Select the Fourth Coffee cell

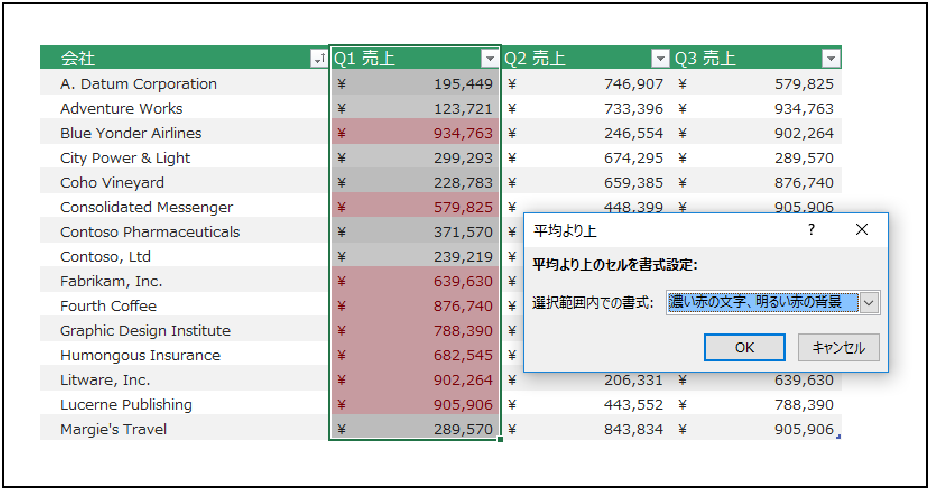pyautogui.click(x=184, y=306)
